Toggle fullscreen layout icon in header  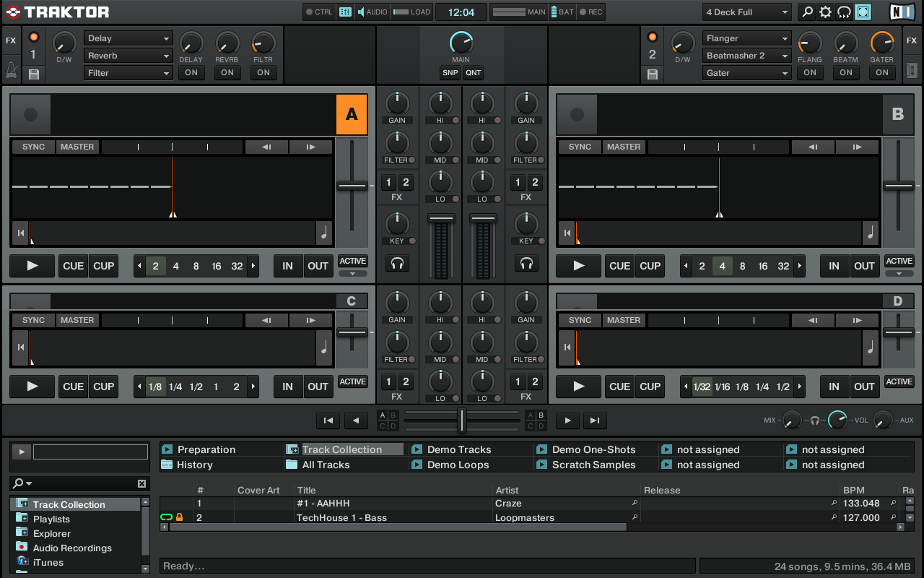[863, 12]
